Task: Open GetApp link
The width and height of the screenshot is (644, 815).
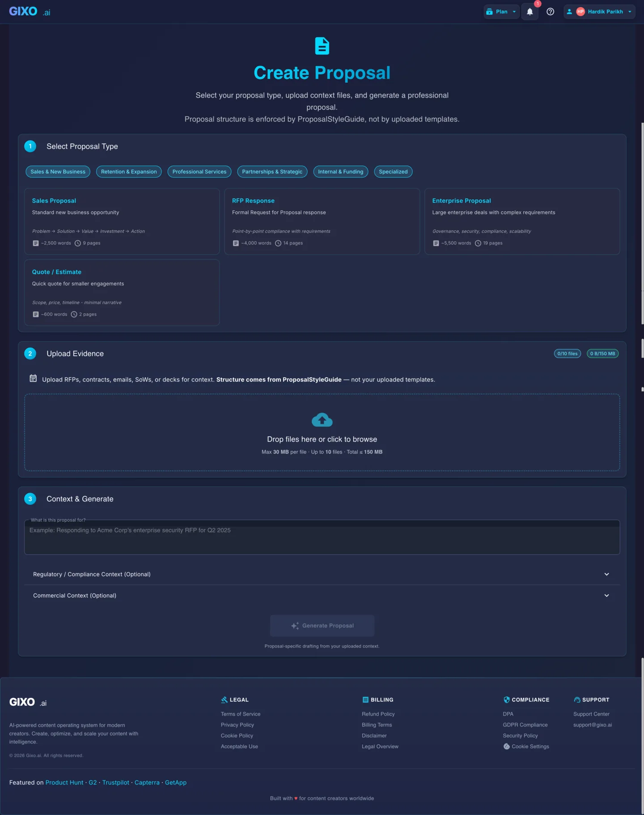Action: coord(176,782)
